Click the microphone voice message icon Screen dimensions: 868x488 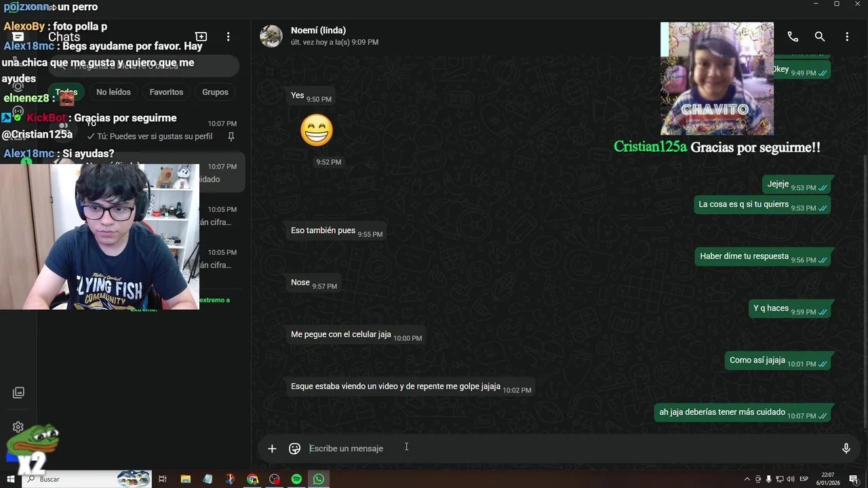[x=846, y=449]
